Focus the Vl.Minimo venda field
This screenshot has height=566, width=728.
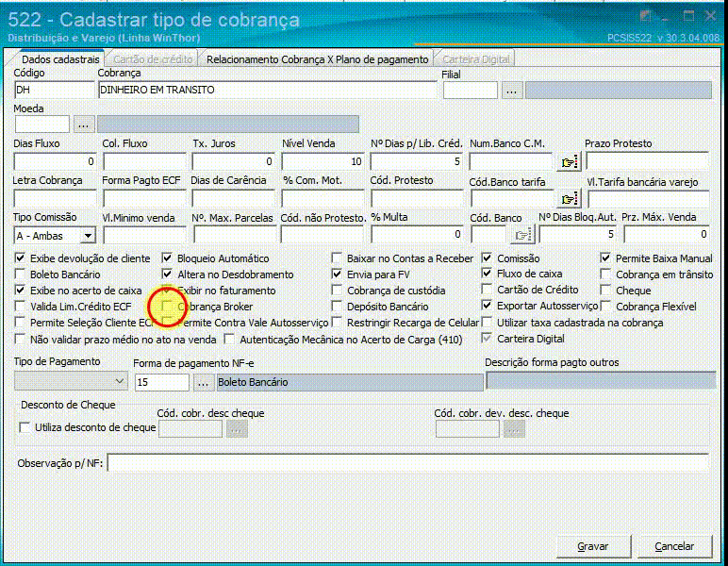pos(144,236)
